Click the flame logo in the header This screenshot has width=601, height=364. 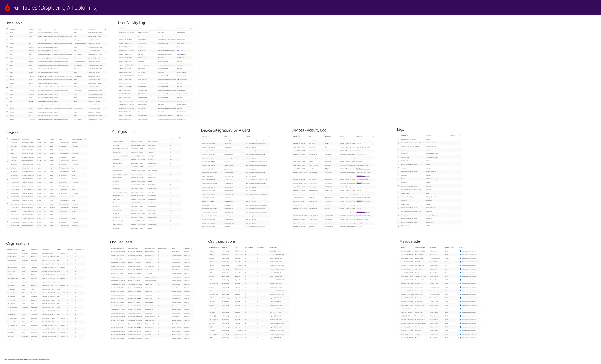pos(7,8)
